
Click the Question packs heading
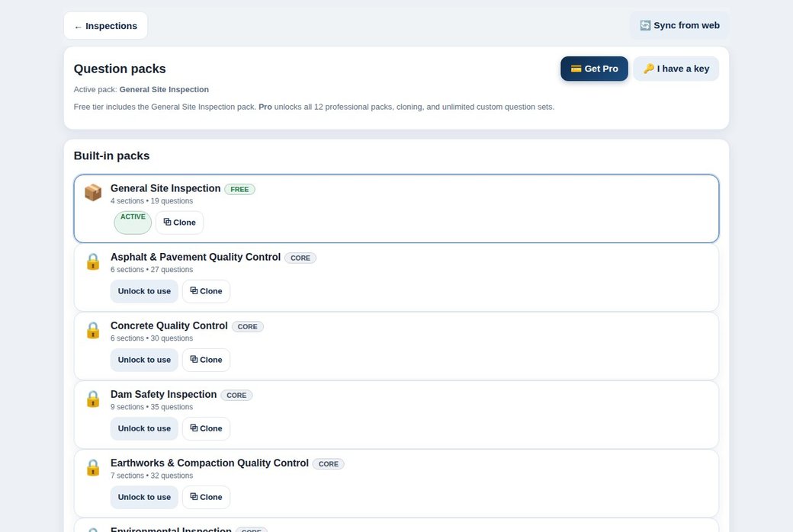coord(120,69)
